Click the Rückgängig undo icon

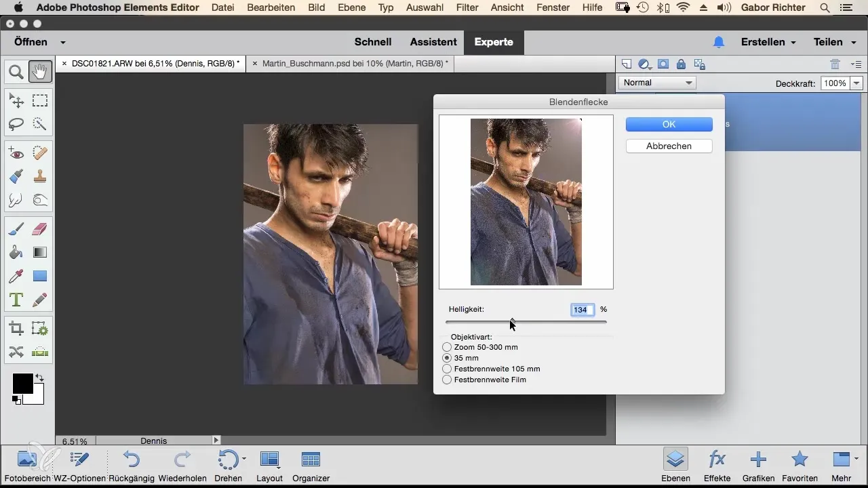131,461
